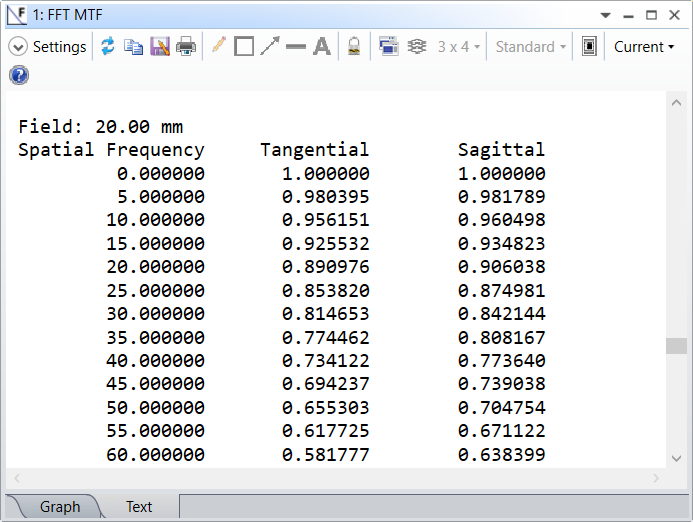Screen dimensions: 693x522
Task: Select the pencil annotation tool
Action: (219, 46)
